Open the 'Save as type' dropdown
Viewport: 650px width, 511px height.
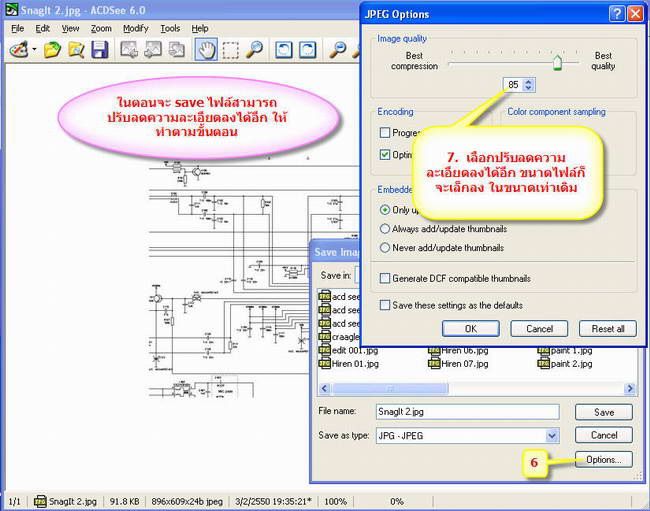(x=552, y=436)
